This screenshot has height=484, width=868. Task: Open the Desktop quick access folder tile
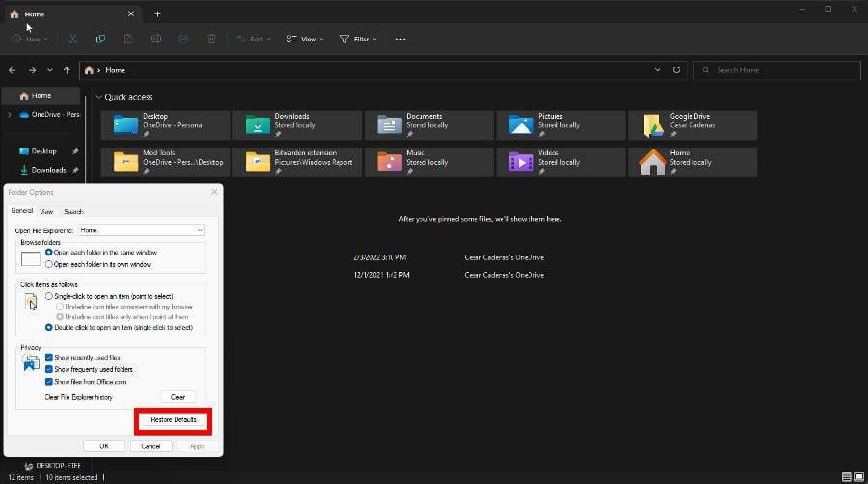coord(165,125)
